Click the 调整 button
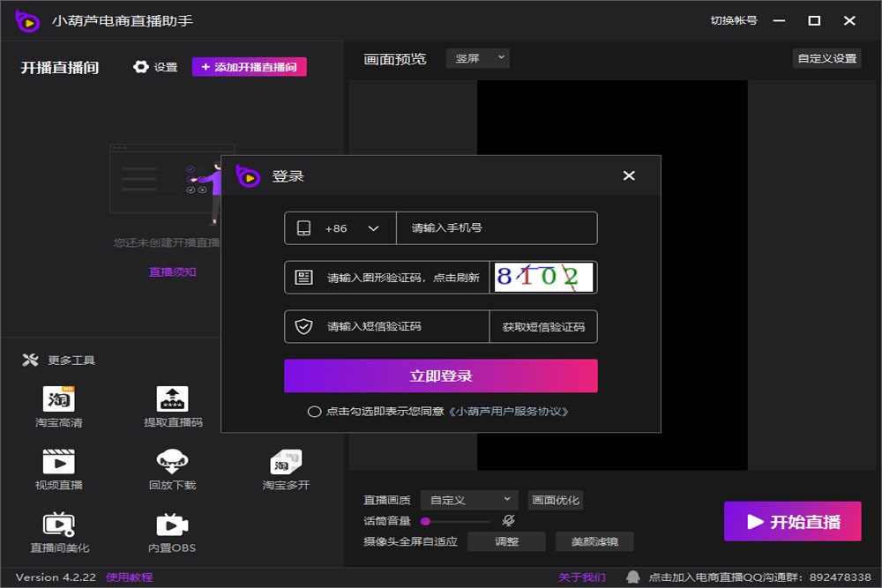The image size is (882, 588). (x=506, y=541)
